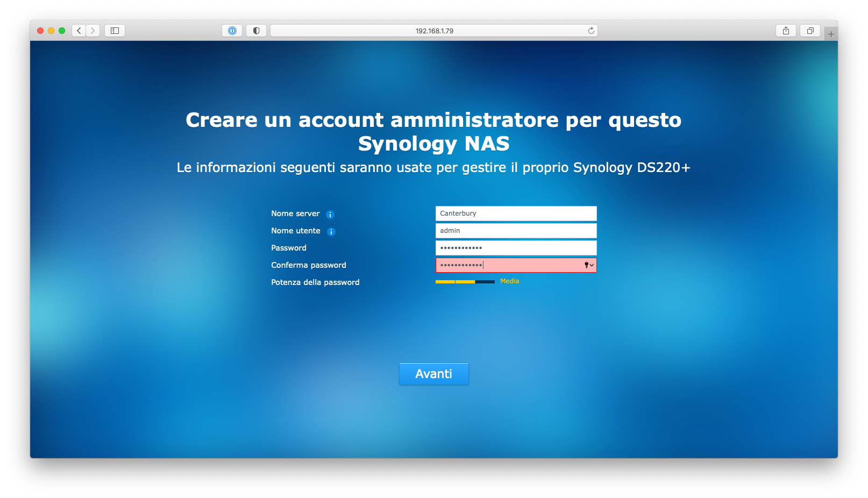Focus the Nome server field
This screenshot has width=868, height=498.
pyautogui.click(x=516, y=214)
